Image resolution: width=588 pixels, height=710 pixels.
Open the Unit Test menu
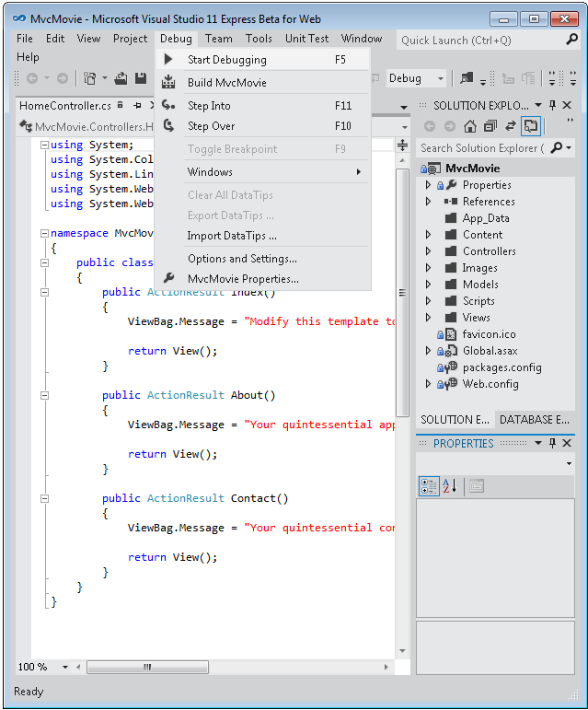pos(306,39)
